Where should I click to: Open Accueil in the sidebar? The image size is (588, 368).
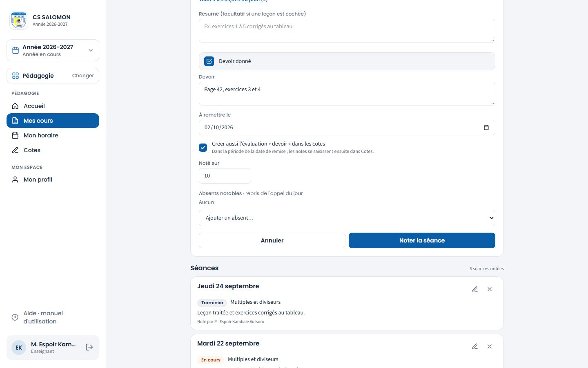coord(53,106)
